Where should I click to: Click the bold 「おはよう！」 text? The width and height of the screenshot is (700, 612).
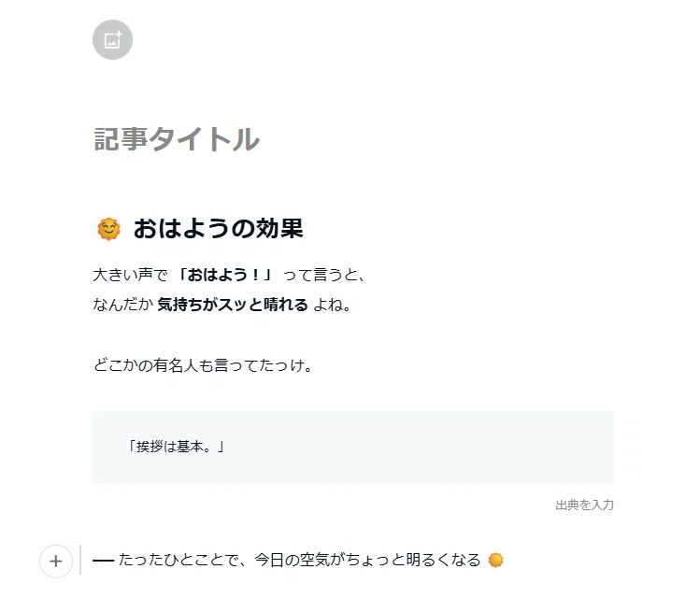(x=224, y=275)
